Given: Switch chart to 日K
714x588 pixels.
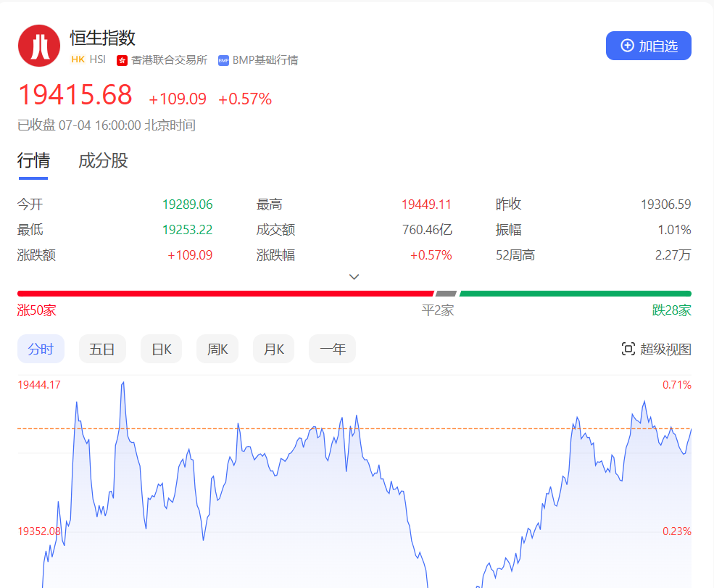Looking at the screenshot, I should (161, 349).
